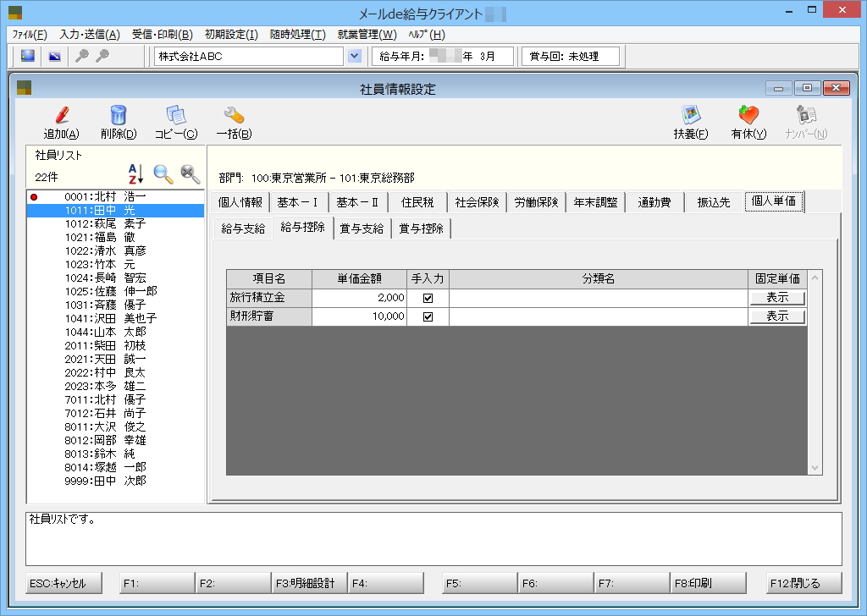Click the 社員情報設定 window icon

click(25, 87)
